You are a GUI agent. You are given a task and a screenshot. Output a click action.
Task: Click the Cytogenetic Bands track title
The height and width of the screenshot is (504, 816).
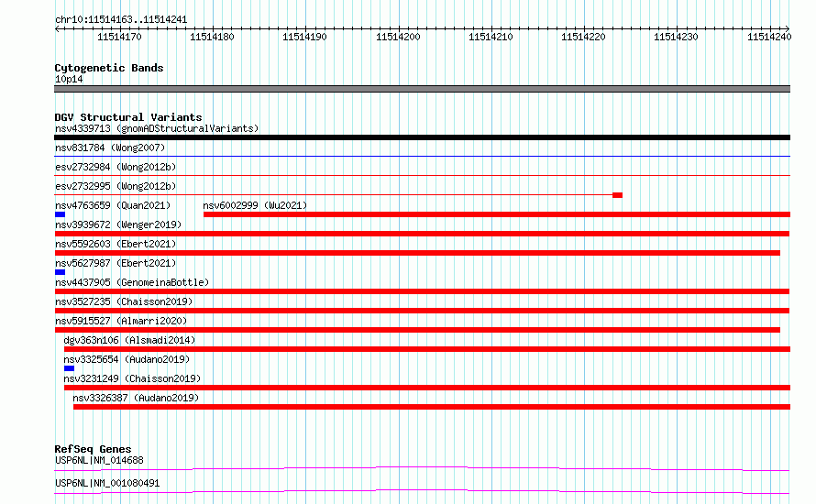pyautogui.click(x=109, y=68)
